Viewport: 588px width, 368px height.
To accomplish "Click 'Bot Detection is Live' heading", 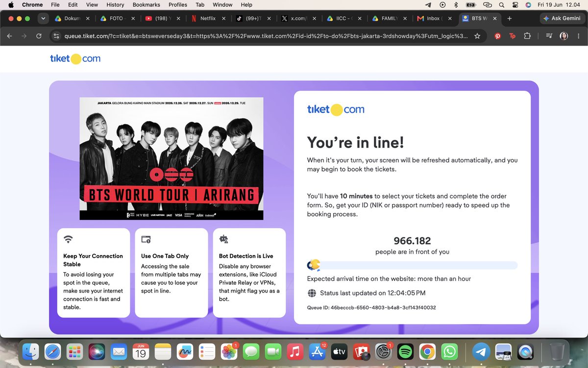I will [x=246, y=256].
